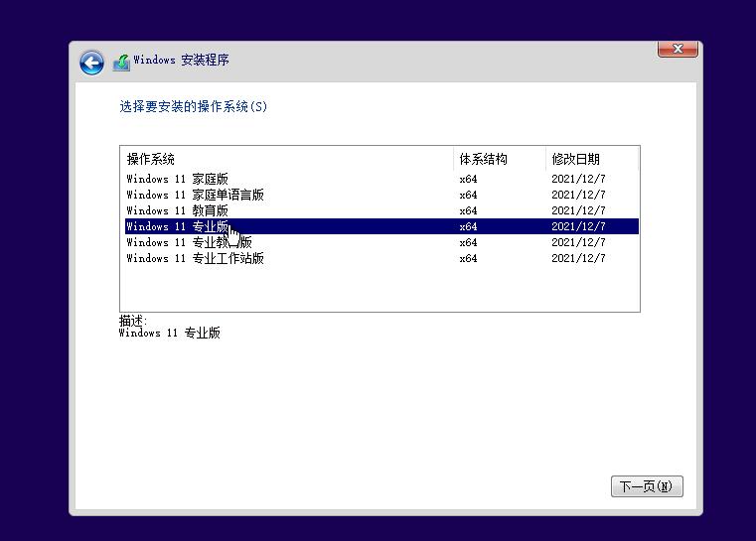Select Windows 11 专业教育版 edition
756x541 pixels.
[x=189, y=242]
